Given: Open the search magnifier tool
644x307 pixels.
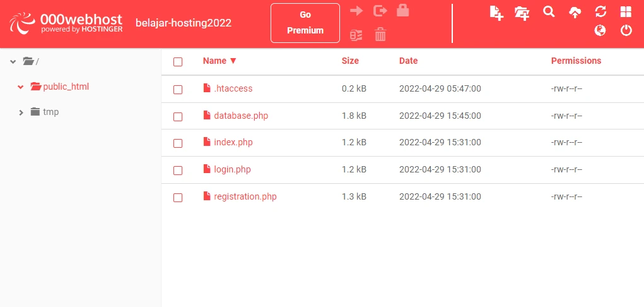Looking at the screenshot, I should click(549, 12).
